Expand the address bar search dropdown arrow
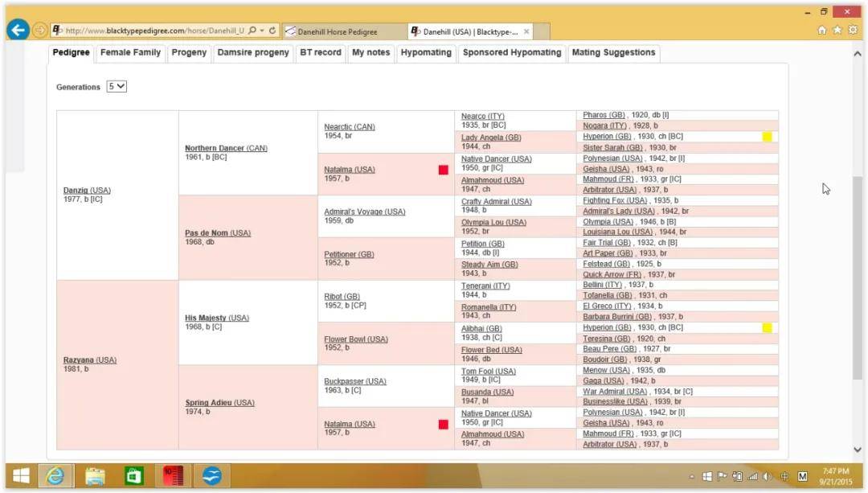This screenshot has height=493, width=868. [262, 31]
